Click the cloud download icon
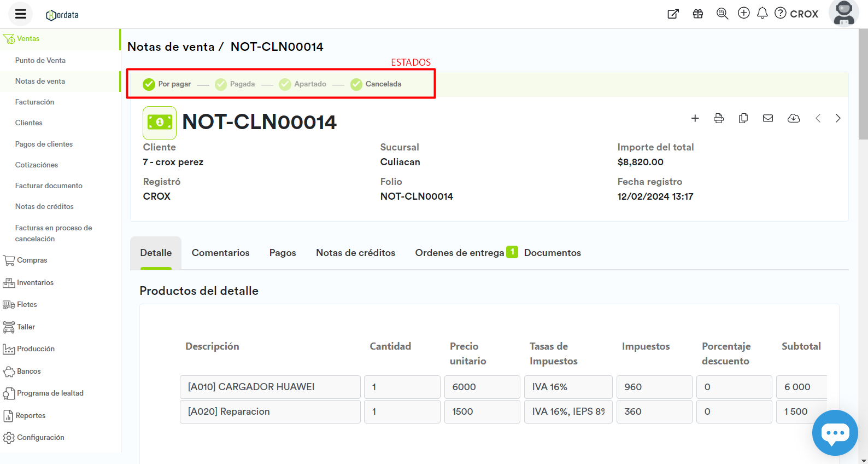The image size is (868, 464). [794, 118]
